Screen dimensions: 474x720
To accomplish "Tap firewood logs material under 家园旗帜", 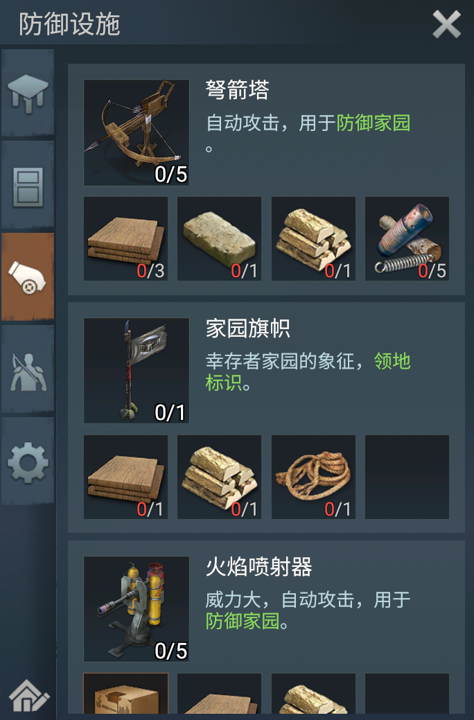I will click(219, 477).
